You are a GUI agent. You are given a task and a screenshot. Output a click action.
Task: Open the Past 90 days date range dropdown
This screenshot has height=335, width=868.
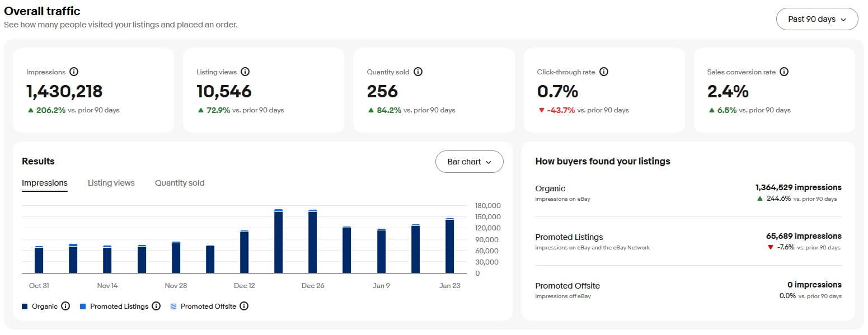(x=817, y=18)
